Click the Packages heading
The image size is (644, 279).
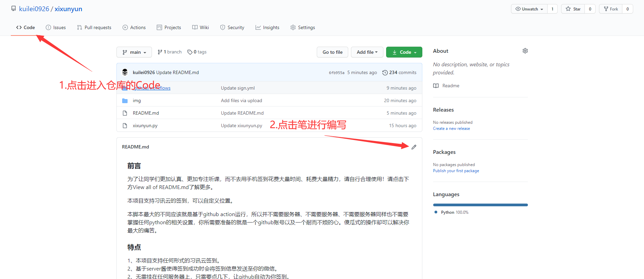[x=444, y=152]
